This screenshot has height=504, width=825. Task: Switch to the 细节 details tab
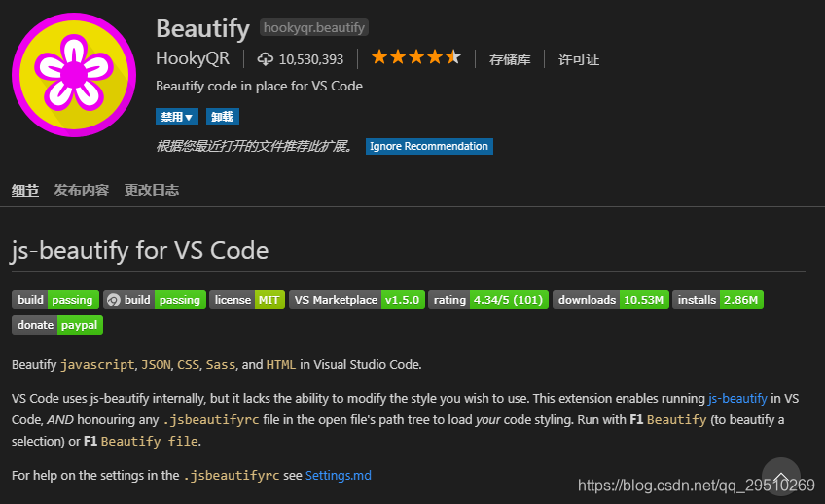coord(25,190)
